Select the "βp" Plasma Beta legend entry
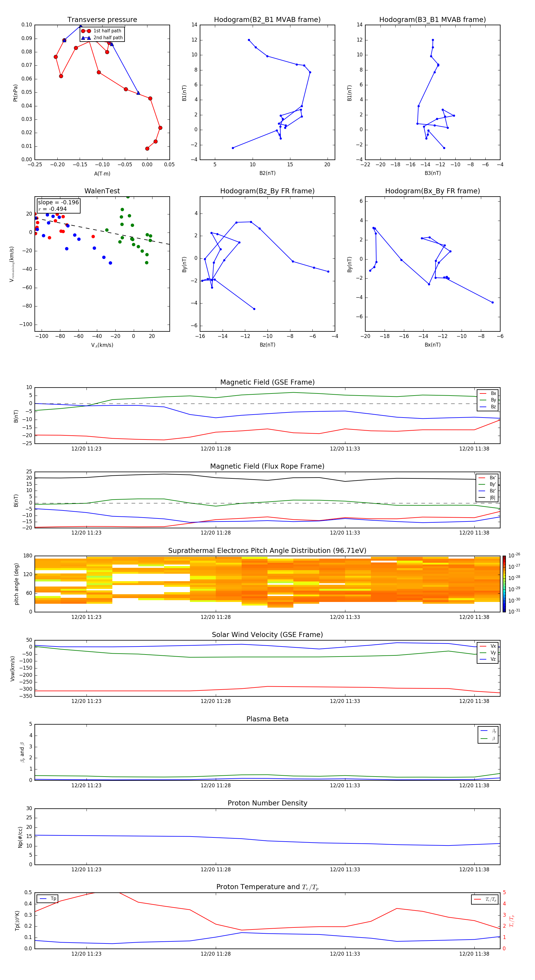 coord(488,731)
